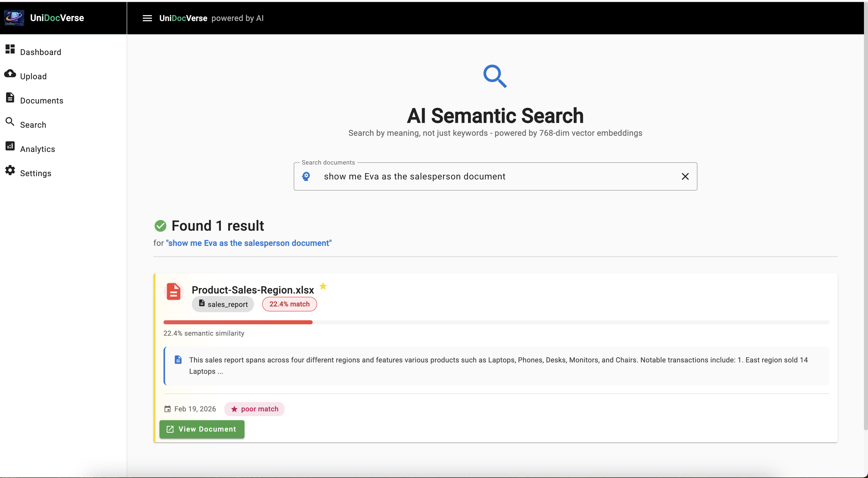Screen dimensions: 868x478
Task: Click the sales_report category chip
Action: (x=223, y=304)
